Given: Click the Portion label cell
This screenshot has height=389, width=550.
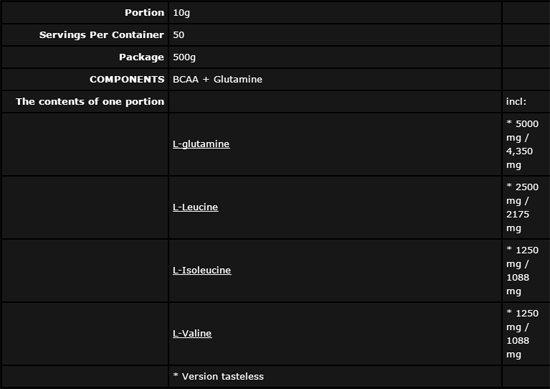Looking at the screenshot, I should click(85, 13).
